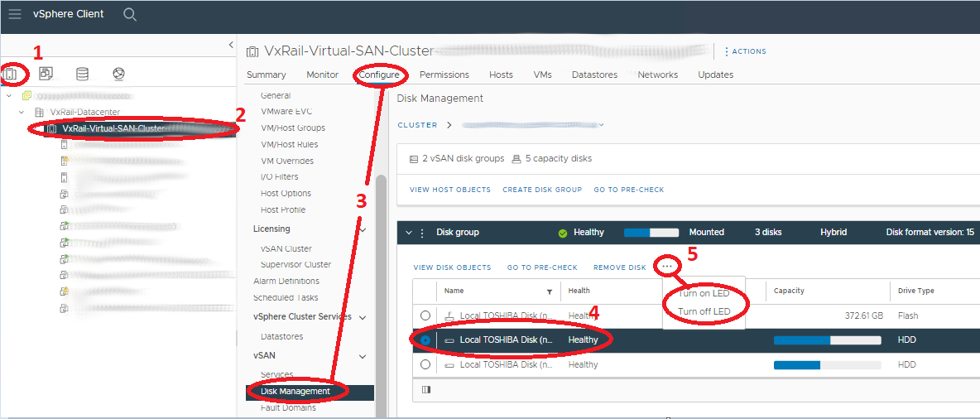Select VxRail-Virtual-SAN-Cluster in the tree
The image size is (980, 419).
click(113, 128)
